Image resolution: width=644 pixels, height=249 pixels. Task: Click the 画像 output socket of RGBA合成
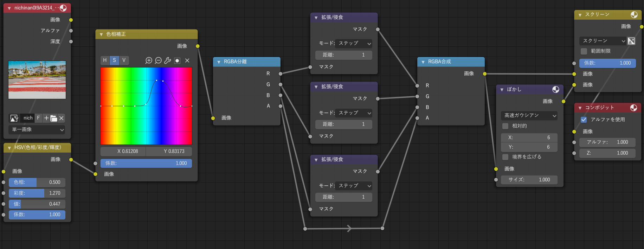click(x=485, y=74)
